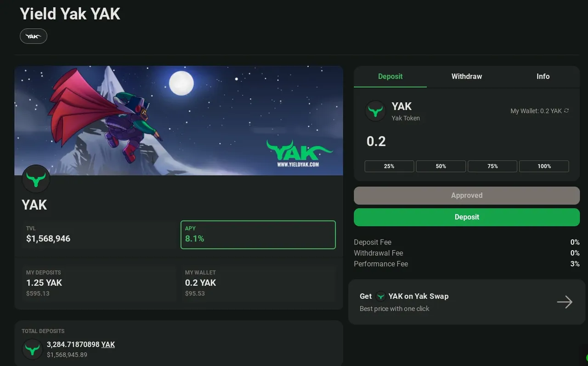
Task: Click the $1,568,945.89 total deposits value
Action: [67, 355]
